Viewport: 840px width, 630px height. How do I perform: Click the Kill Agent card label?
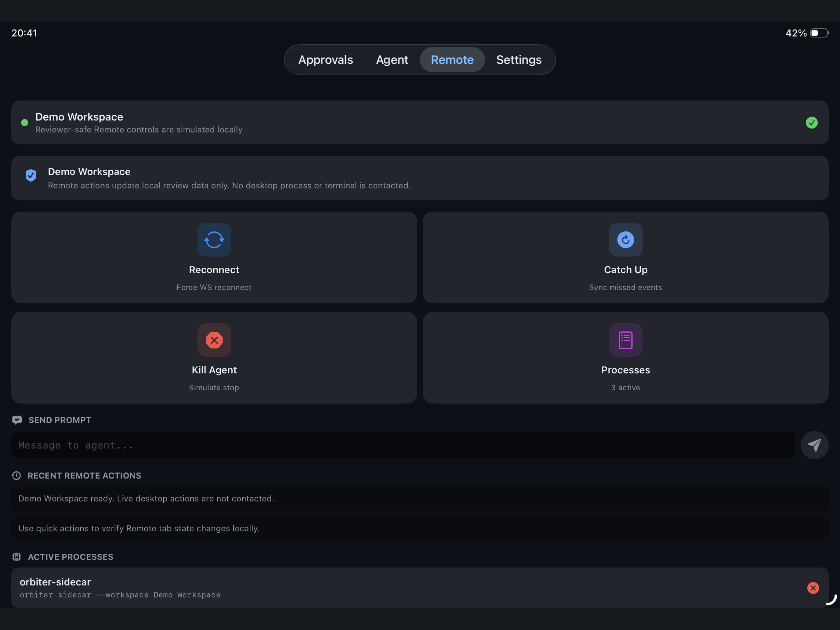click(214, 370)
